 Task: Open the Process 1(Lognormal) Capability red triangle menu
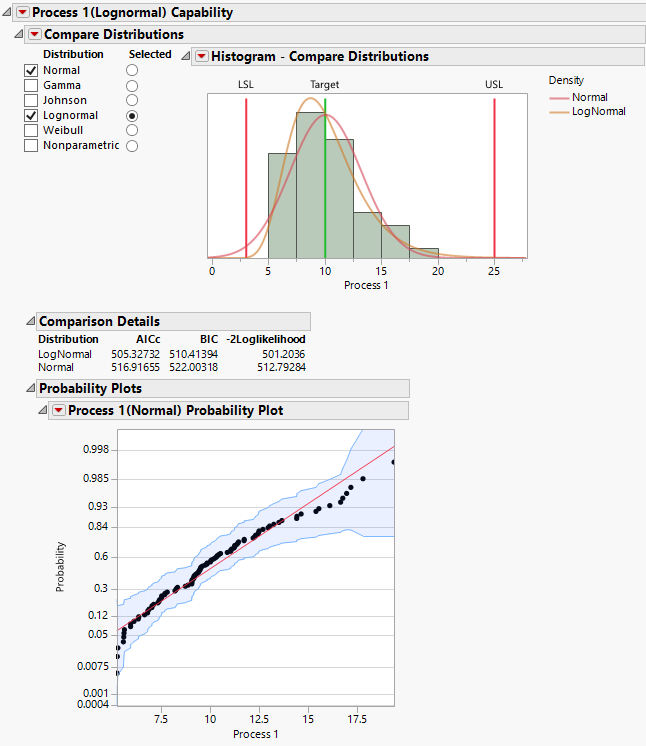pyautogui.click(x=23, y=13)
